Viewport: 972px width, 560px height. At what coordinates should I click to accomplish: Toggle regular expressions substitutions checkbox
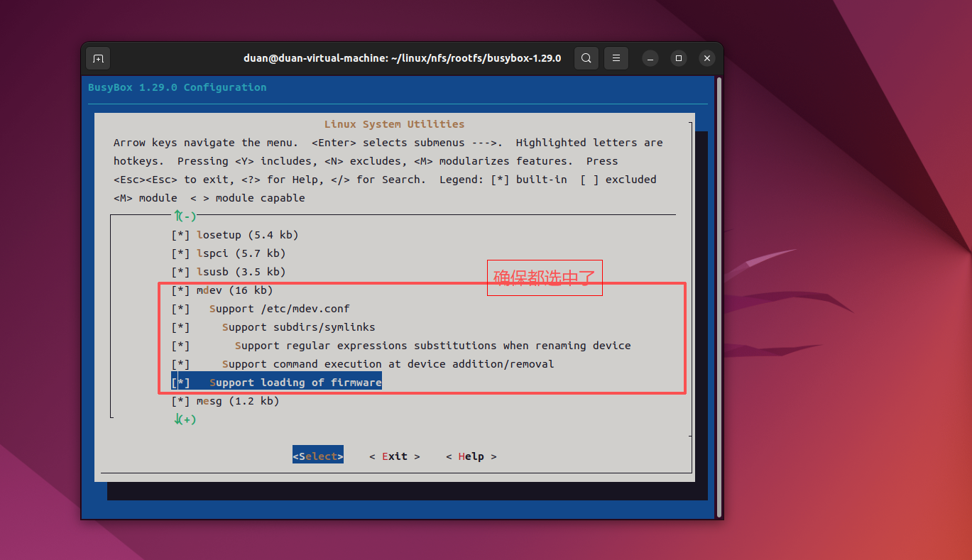pyautogui.click(x=181, y=346)
